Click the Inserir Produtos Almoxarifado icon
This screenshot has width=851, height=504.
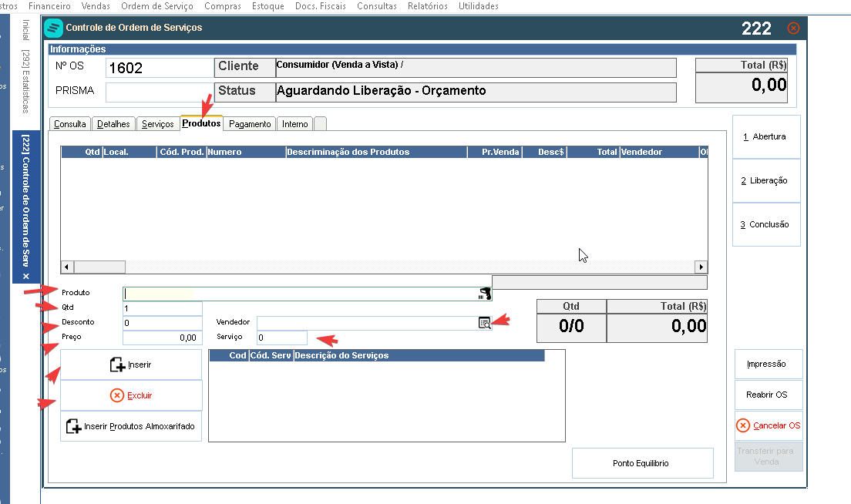pos(73,426)
